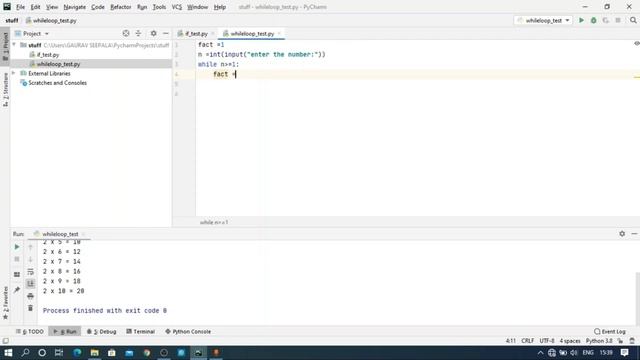Go to line from 4:11 indicator
640x360 pixels.
[x=511, y=341]
